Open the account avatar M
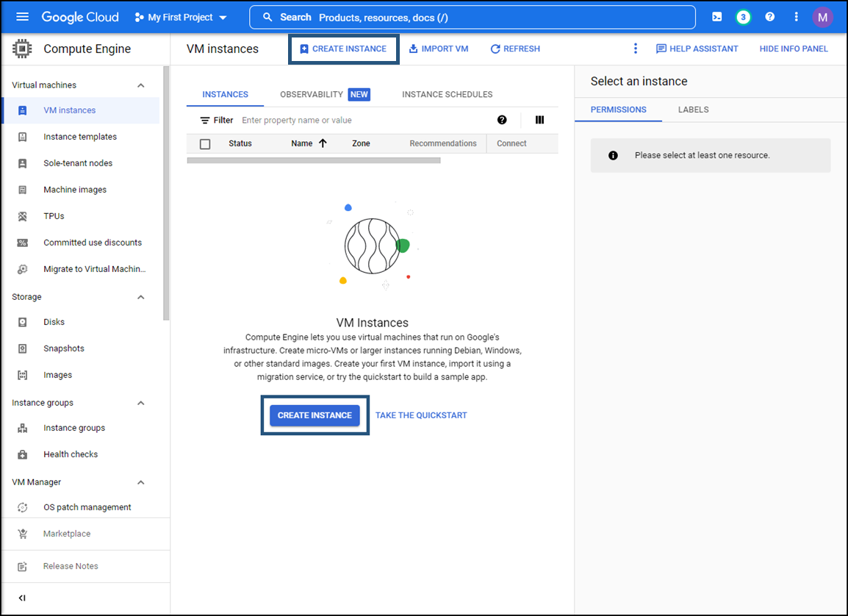This screenshot has height=616, width=848. (822, 18)
